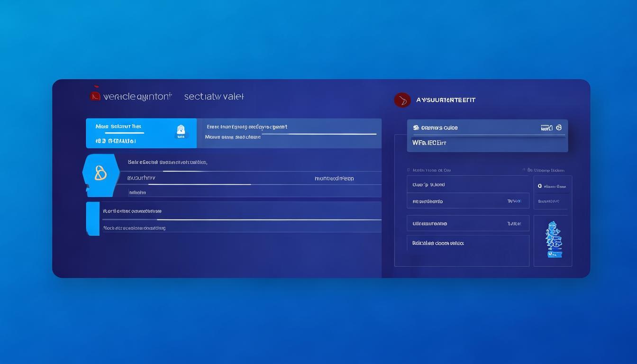Click the small icon left of right card title
The height and width of the screenshot is (364, 637).
(416, 127)
